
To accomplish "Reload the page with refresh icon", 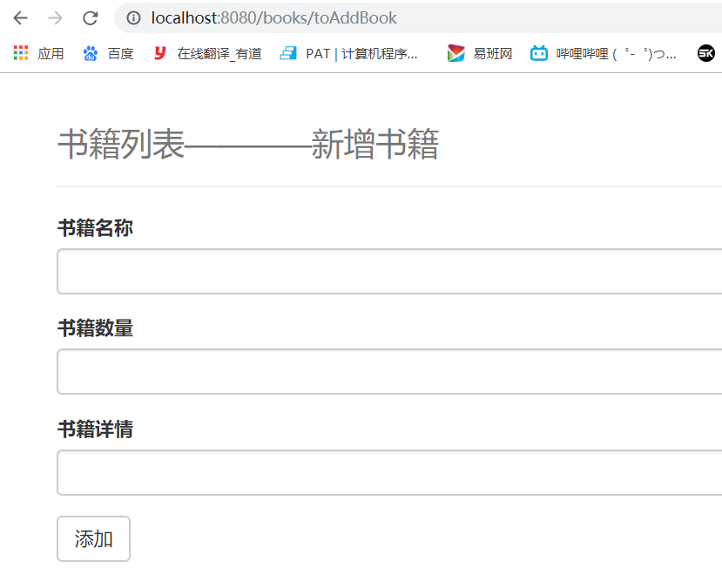I will 91,18.
